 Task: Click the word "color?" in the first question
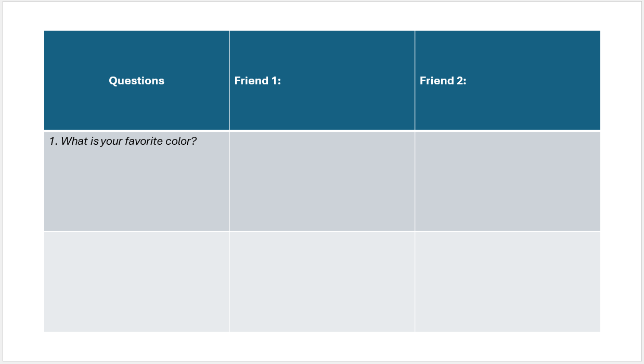point(184,141)
